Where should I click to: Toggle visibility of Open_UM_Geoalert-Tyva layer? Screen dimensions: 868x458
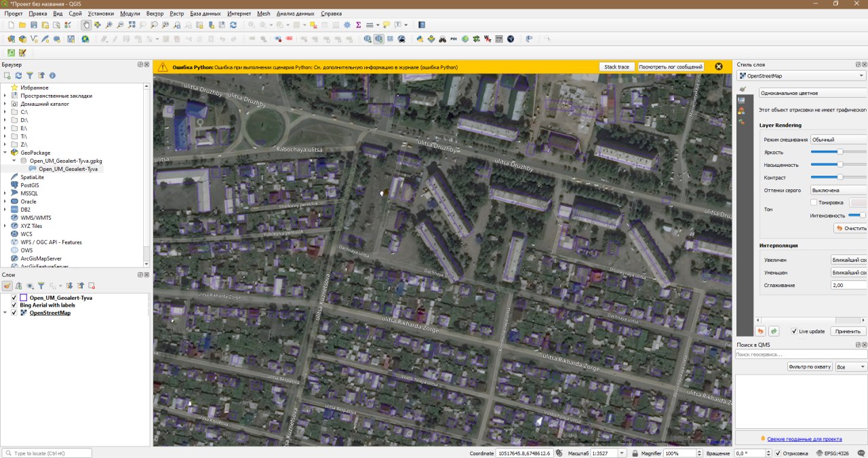point(14,297)
